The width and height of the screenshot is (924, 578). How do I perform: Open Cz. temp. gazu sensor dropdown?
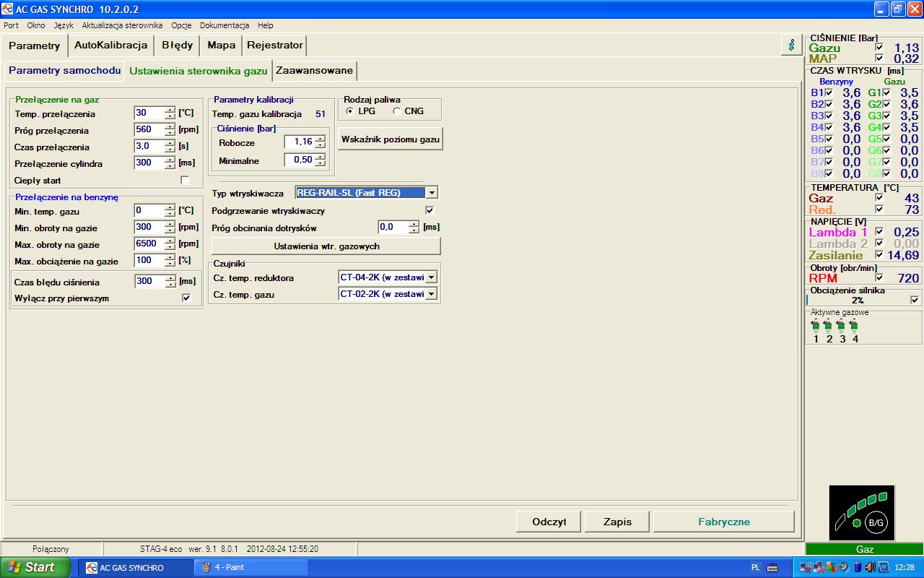[x=432, y=294]
